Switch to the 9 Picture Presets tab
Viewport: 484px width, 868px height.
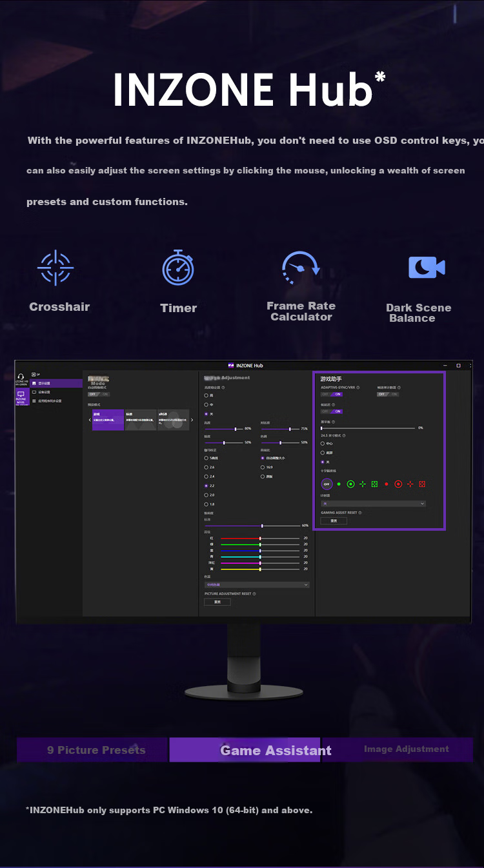[93, 750]
